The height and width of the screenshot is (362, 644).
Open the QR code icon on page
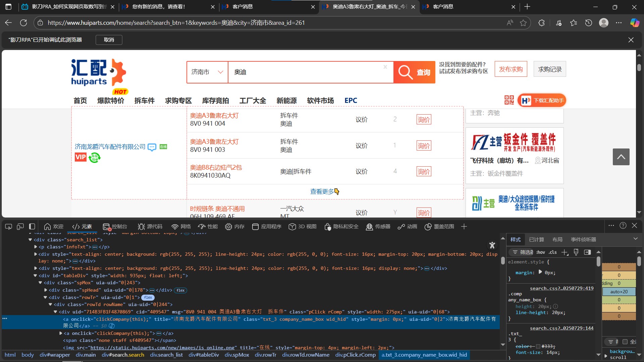pyautogui.click(x=509, y=100)
